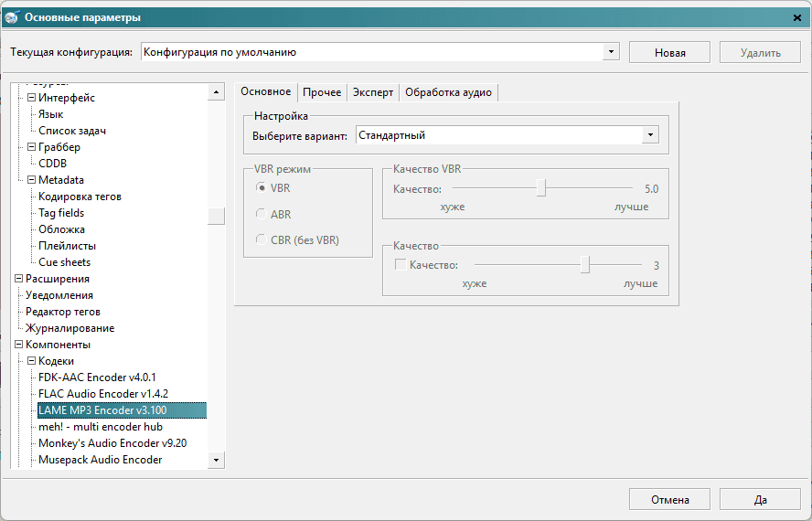Viewport: 812px width, 521px height.
Task: Click the Качество VBR slider thumb
Action: coord(541,188)
